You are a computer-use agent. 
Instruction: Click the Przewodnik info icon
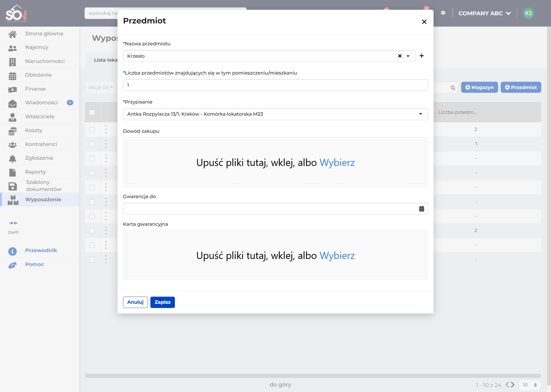(12, 251)
